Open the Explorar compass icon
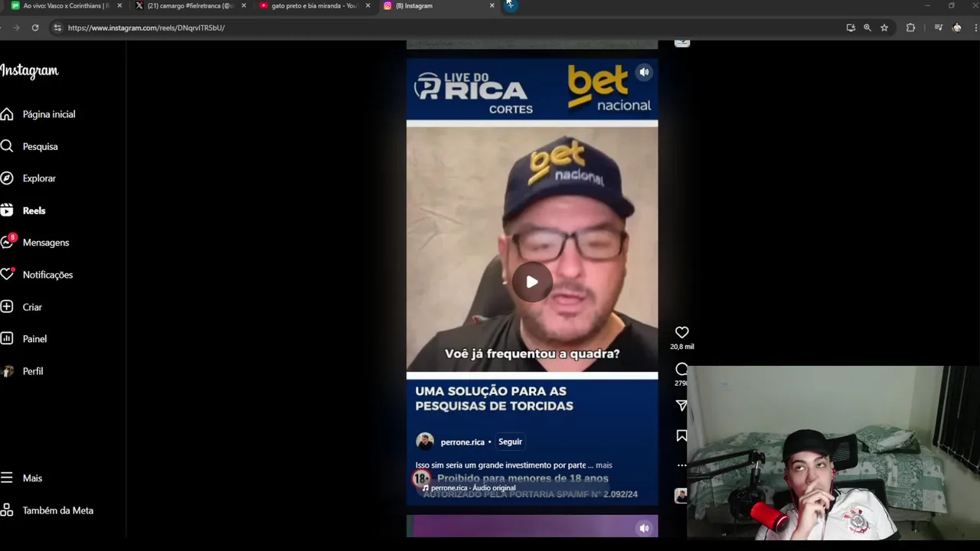This screenshot has width=980, height=551. [7, 178]
